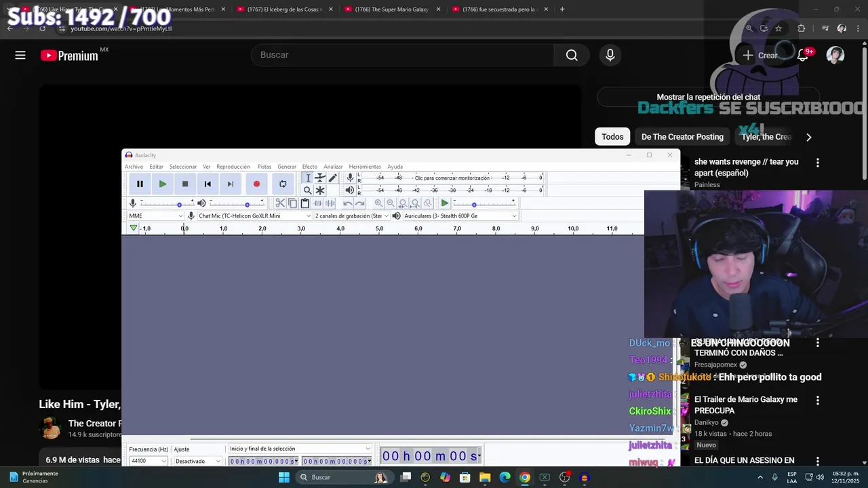Open the Herramientas menu
Viewport: 868px width, 488px height.
pyautogui.click(x=365, y=167)
